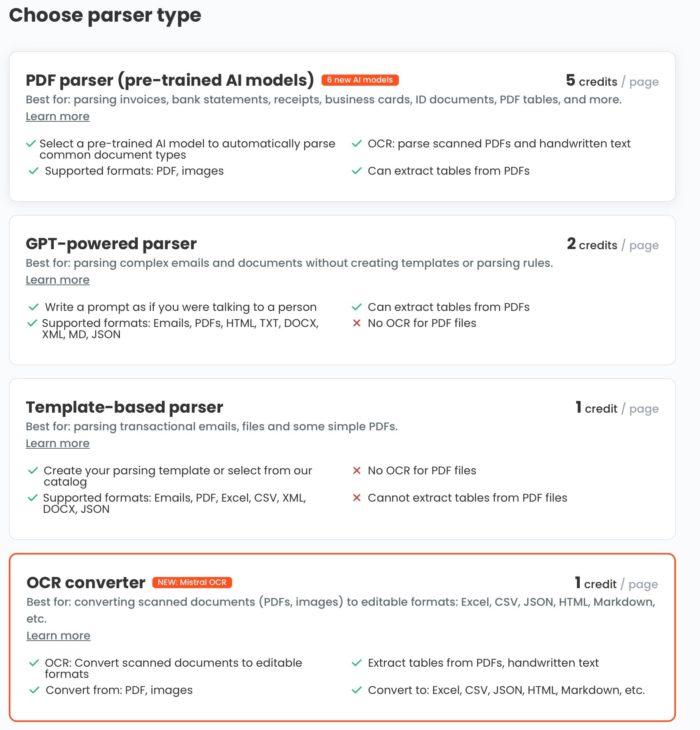700x730 pixels.
Task: Click the '6 new AI models' badge
Action: (360, 80)
